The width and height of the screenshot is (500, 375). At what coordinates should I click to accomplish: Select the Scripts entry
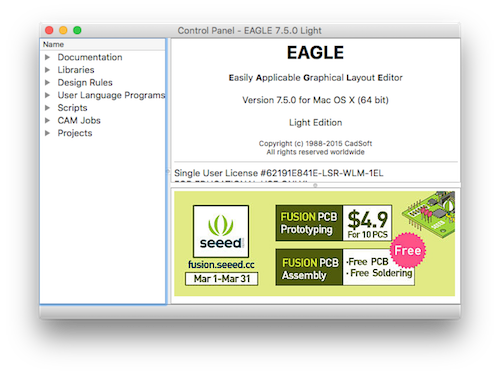(72, 108)
